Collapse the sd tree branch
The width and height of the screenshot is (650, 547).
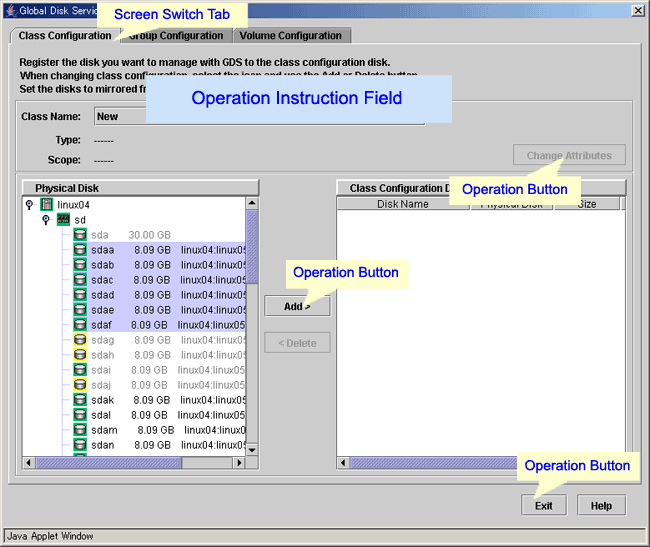45,220
